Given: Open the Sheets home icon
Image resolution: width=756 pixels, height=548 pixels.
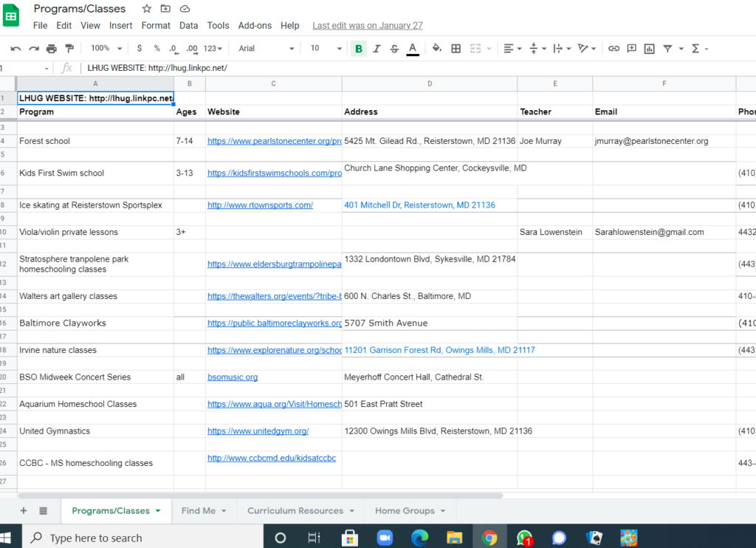Looking at the screenshot, I should (10, 16).
